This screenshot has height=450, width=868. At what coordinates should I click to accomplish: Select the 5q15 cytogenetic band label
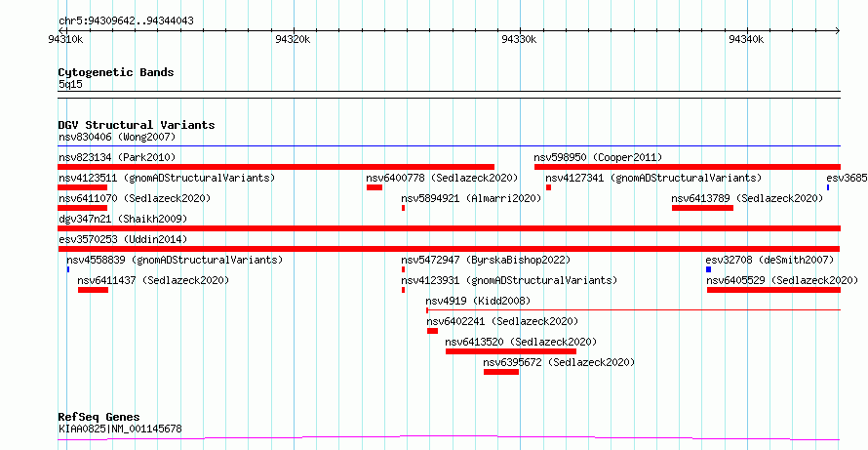point(70,84)
